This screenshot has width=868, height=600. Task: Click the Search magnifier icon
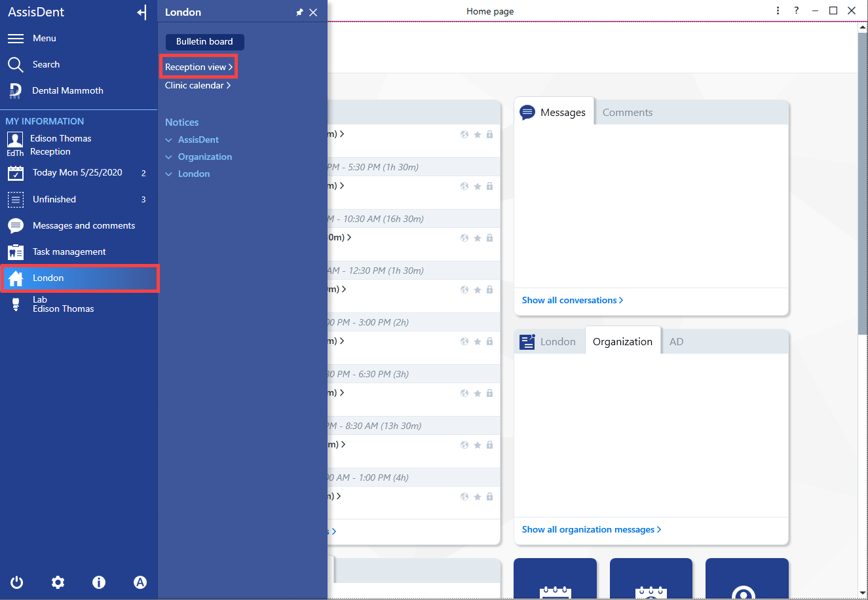click(16, 64)
